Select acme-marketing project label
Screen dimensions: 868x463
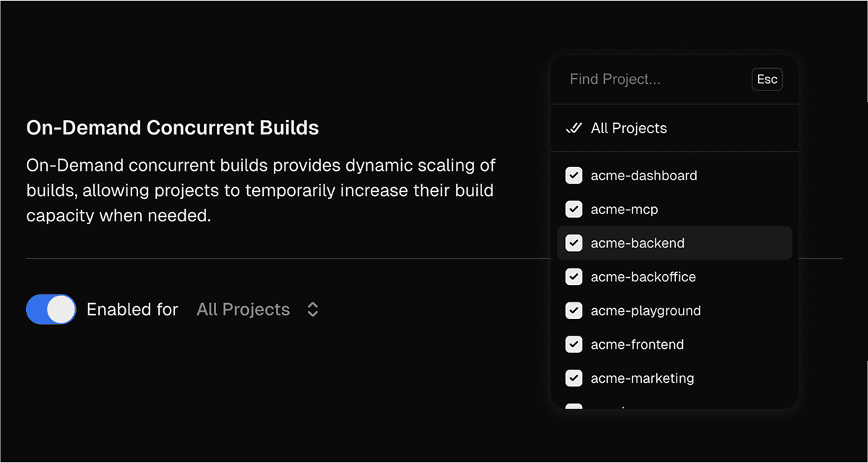tap(642, 378)
